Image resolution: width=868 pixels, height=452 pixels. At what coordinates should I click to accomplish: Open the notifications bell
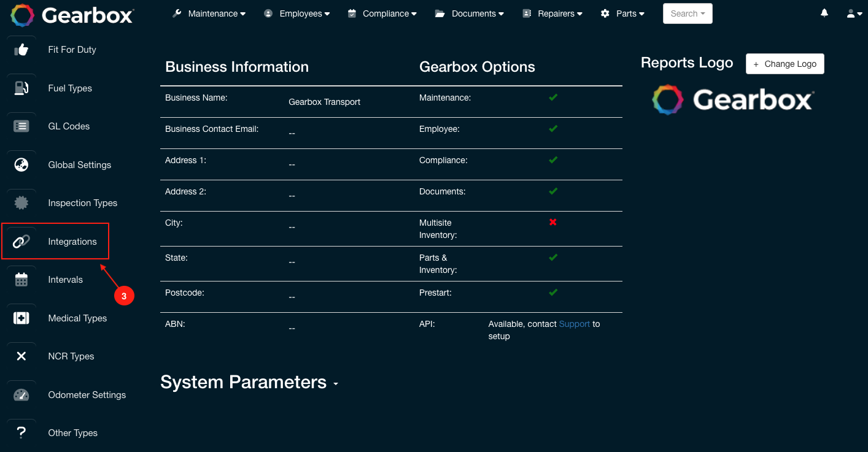pos(824,12)
